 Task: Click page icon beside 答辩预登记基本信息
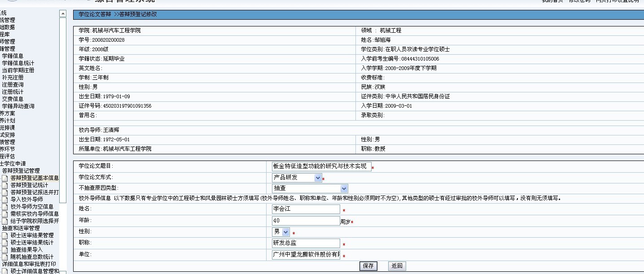pos(4,178)
